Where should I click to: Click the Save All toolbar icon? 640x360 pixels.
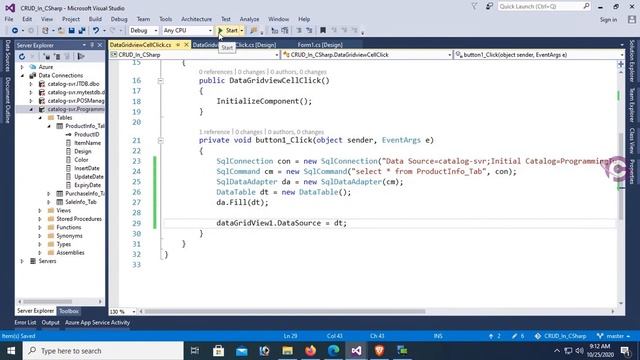tap(82, 31)
